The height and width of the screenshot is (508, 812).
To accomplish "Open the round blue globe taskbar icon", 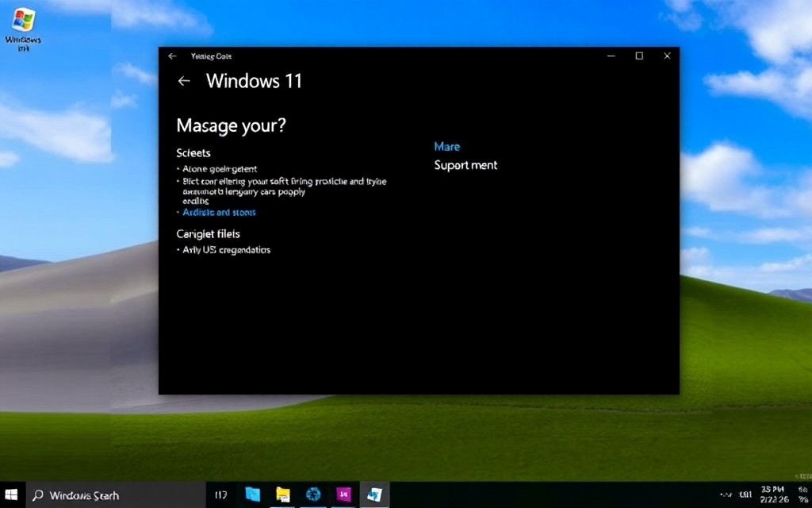I will 313,495.
